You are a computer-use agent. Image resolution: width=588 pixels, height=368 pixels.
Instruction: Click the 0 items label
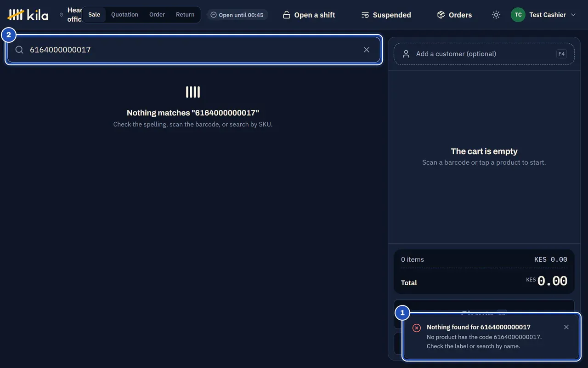[x=413, y=259]
